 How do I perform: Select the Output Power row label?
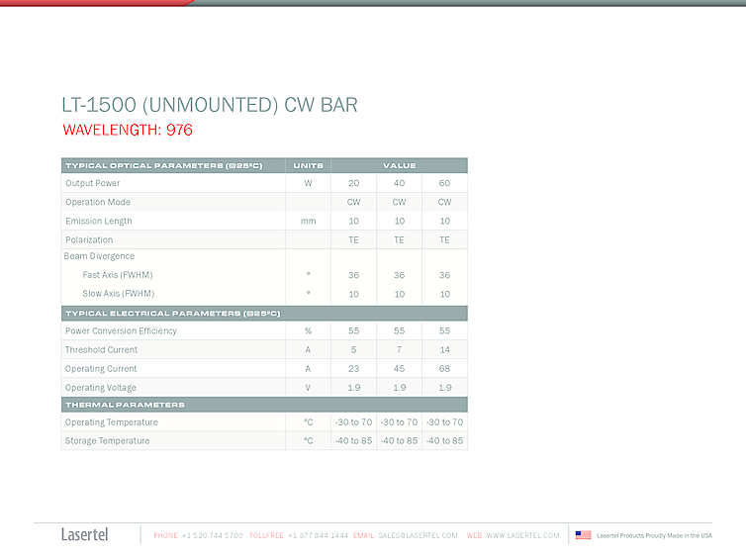92,183
